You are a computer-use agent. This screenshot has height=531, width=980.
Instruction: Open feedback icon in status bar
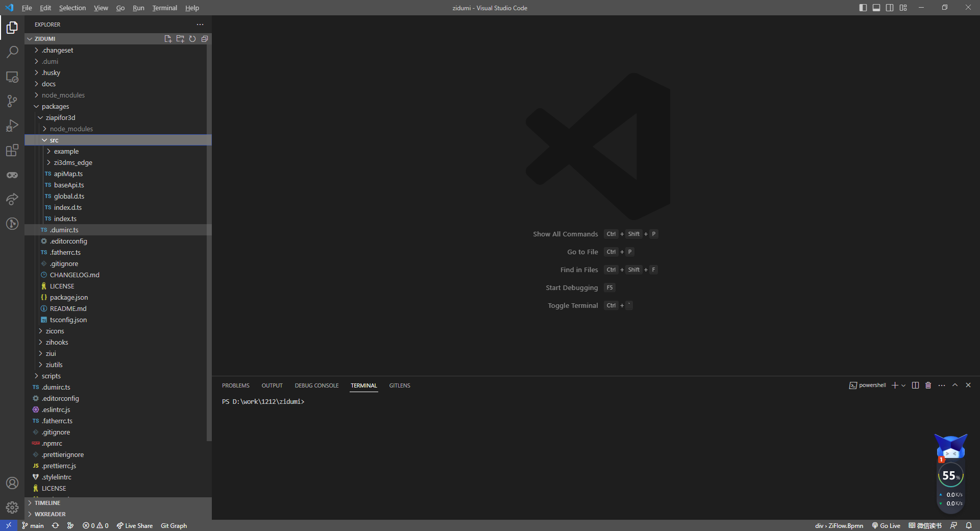953,525
